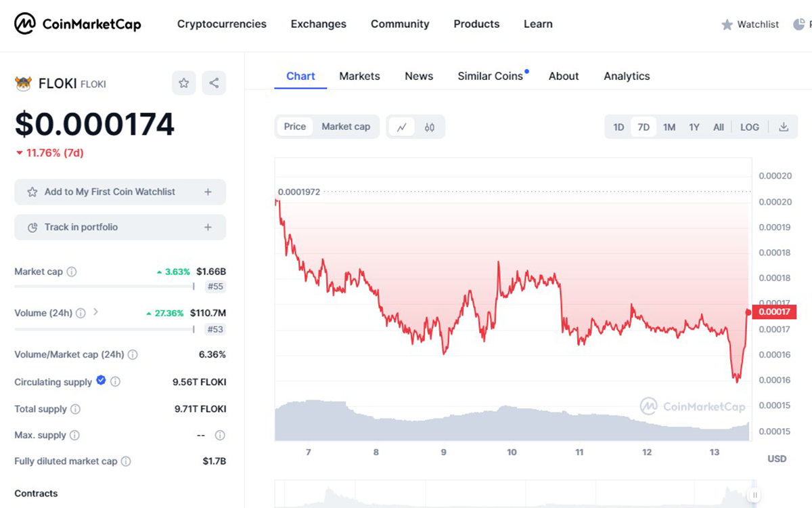Select the 1M time range
The height and width of the screenshot is (508, 812).
(x=669, y=127)
